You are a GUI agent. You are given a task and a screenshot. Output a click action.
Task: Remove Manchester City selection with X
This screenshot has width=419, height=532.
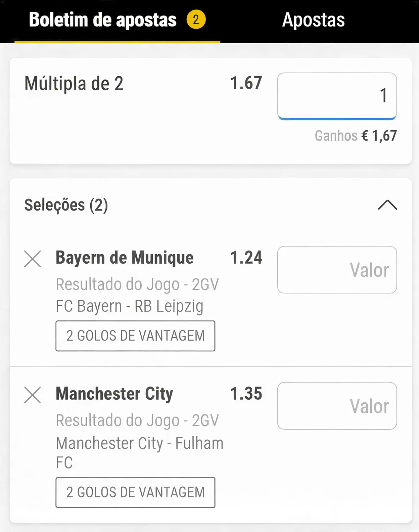33,395
